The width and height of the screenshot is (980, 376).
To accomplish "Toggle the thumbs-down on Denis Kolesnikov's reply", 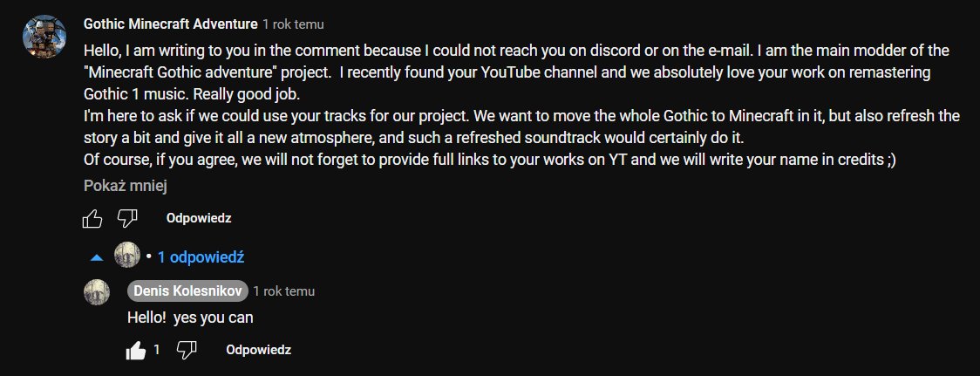I will pos(187,350).
